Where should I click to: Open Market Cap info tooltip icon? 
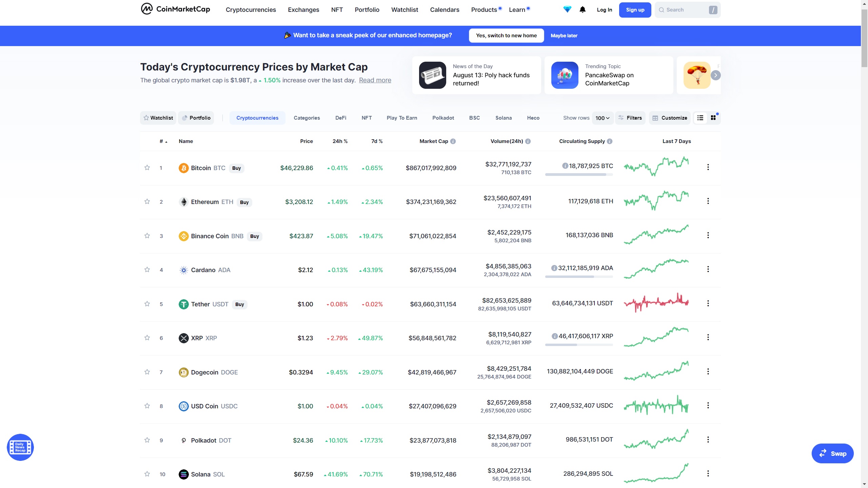[453, 141]
